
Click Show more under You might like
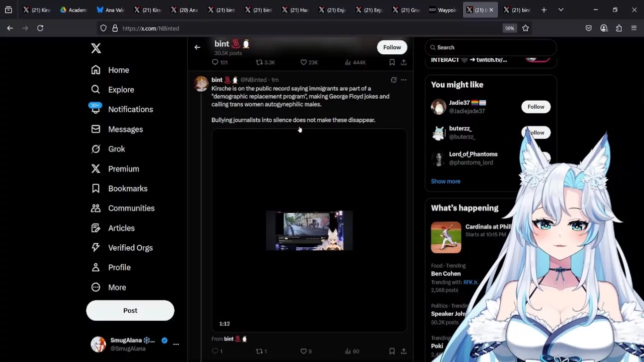(x=445, y=181)
